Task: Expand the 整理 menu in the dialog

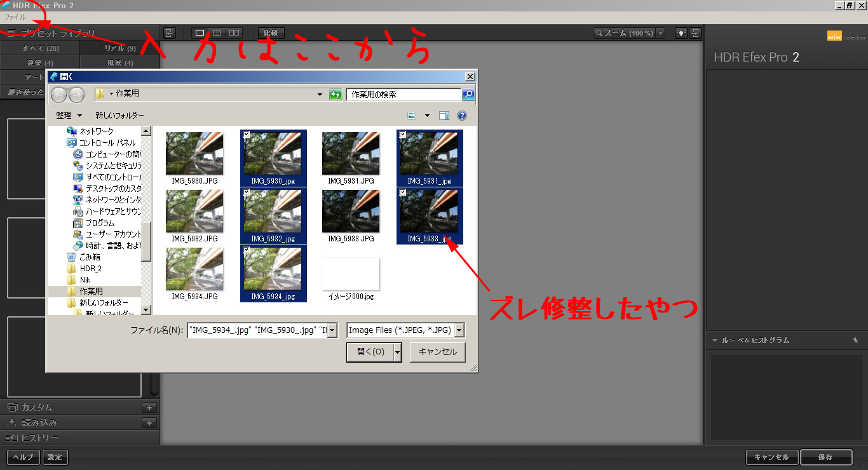Action: (x=67, y=115)
